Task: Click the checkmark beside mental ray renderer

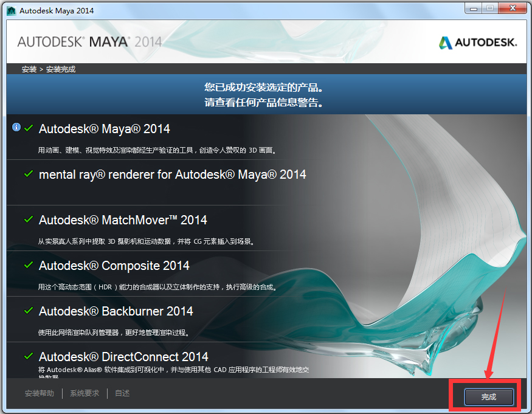Action: pos(28,174)
